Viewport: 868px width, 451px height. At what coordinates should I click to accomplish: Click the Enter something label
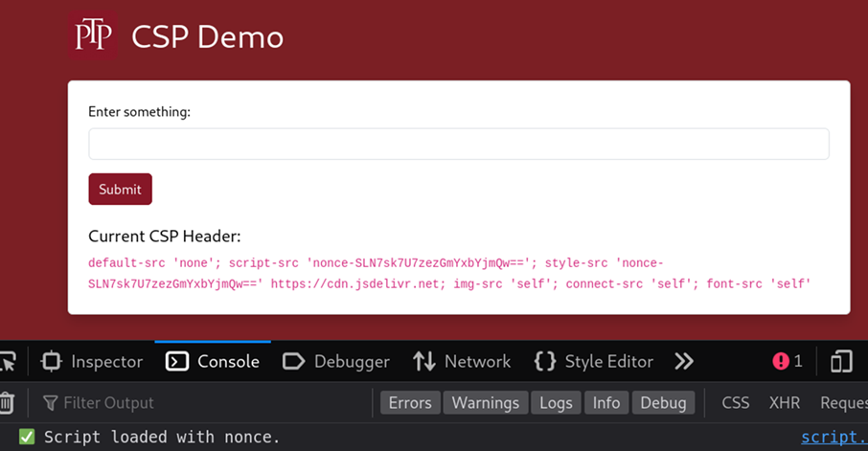pyautogui.click(x=140, y=112)
